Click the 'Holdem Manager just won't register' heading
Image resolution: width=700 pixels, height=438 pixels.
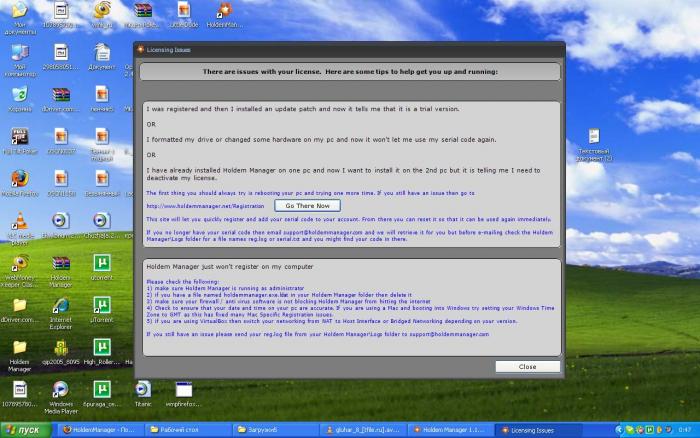(230, 267)
